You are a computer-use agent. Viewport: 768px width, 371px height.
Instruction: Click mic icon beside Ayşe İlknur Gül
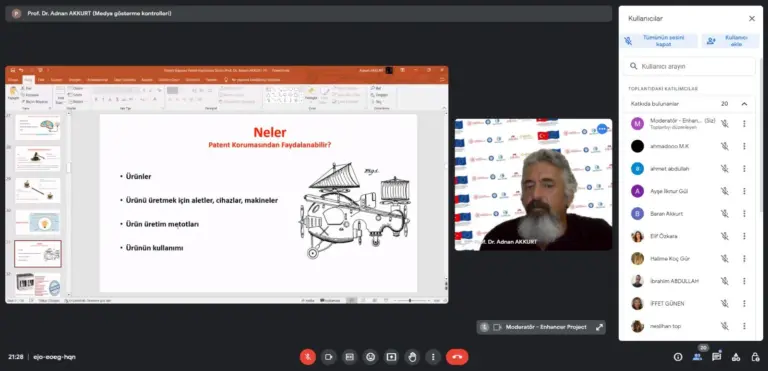724,191
